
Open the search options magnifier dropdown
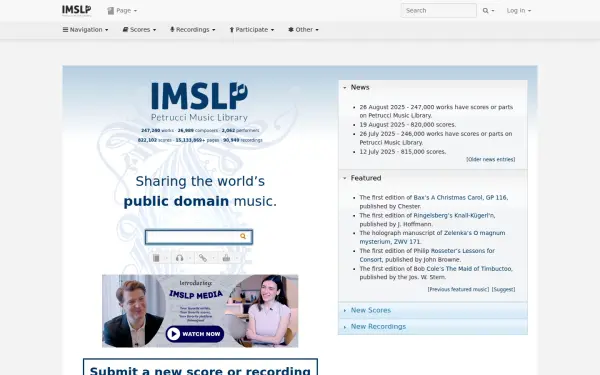(x=488, y=11)
